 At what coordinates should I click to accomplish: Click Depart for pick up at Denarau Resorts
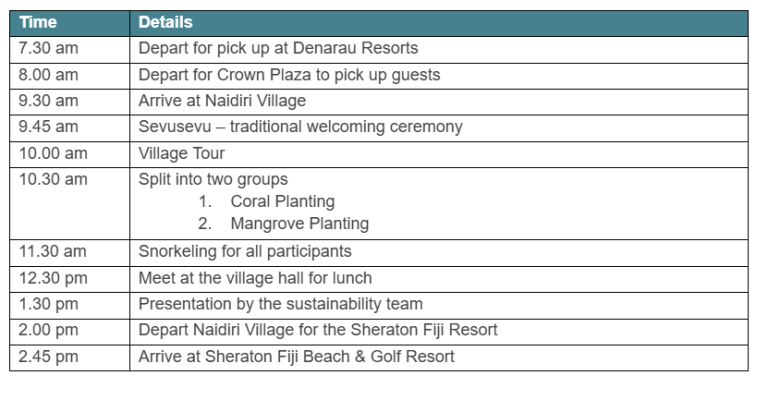[278, 48]
